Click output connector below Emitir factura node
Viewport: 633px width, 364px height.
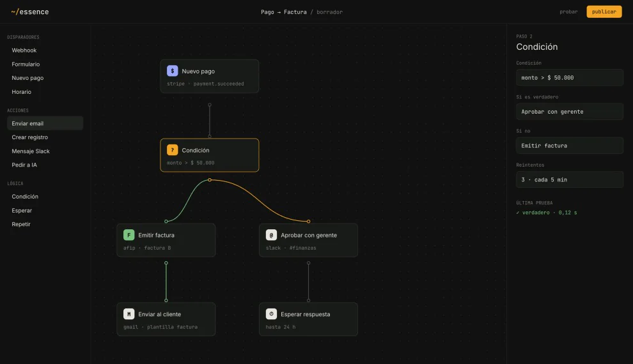pyautogui.click(x=166, y=263)
